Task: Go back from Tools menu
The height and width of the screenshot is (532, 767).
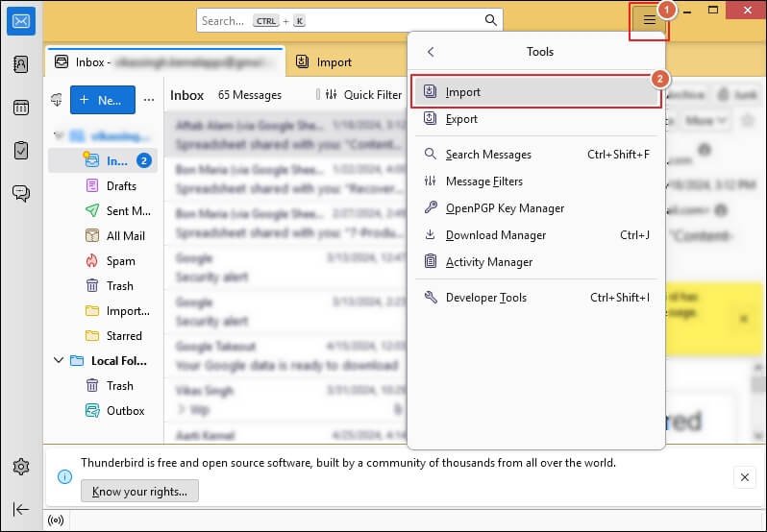Action: pyautogui.click(x=431, y=52)
